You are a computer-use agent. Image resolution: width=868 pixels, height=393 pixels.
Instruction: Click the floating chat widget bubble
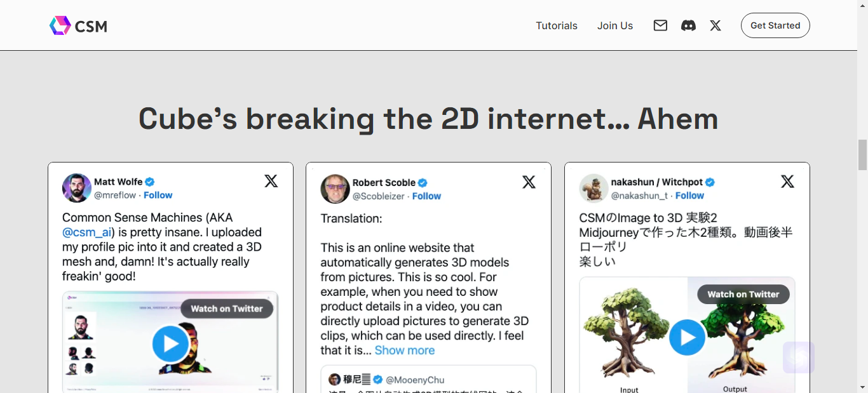[x=799, y=357]
